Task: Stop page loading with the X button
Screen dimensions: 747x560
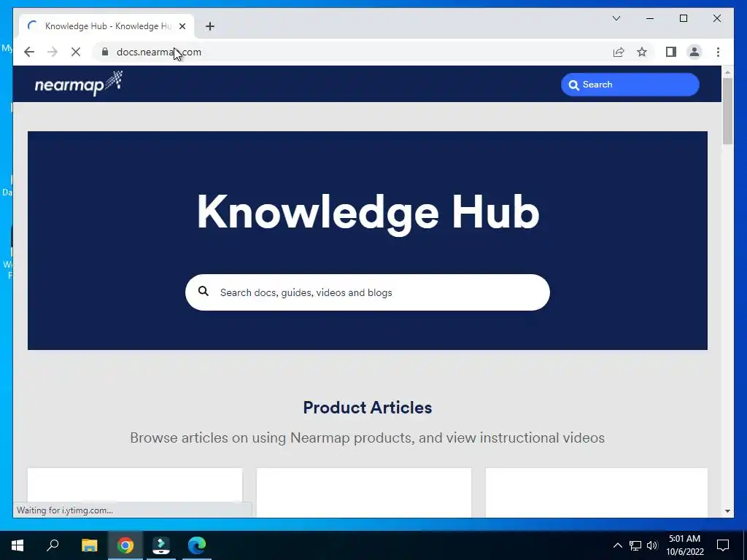Action: point(76,52)
